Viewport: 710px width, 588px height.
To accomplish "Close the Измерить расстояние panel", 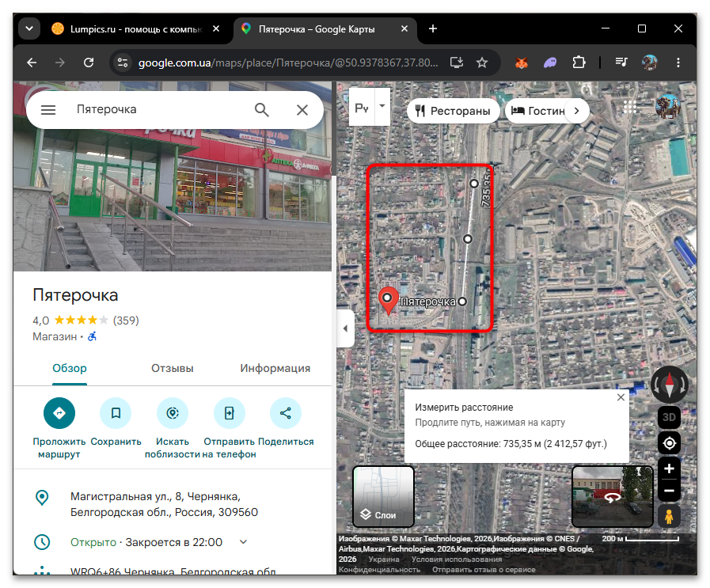I will (x=621, y=397).
